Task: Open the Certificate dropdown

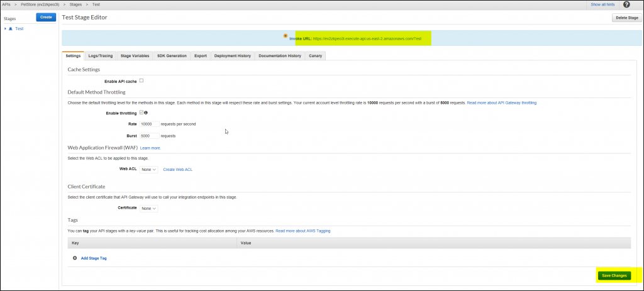Action: (x=149, y=208)
